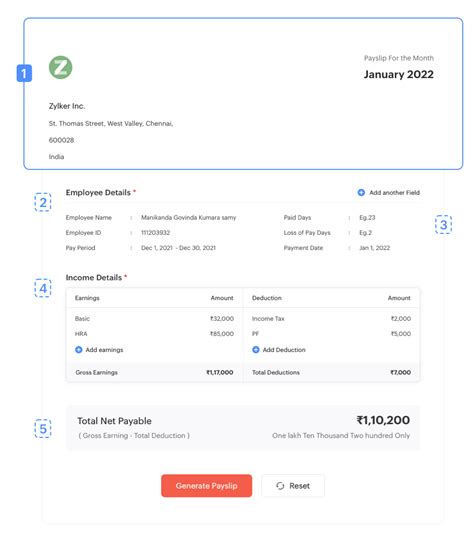Image resolution: width=474 pixels, height=536 pixels.
Task: Edit HRA earnings amount ₹85,000
Action: click(x=222, y=334)
